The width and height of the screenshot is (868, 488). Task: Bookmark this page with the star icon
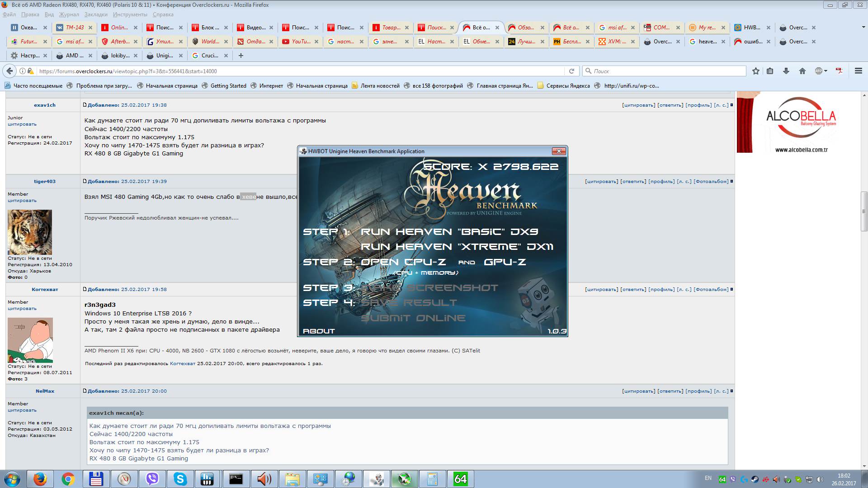[x=756, y=71]
